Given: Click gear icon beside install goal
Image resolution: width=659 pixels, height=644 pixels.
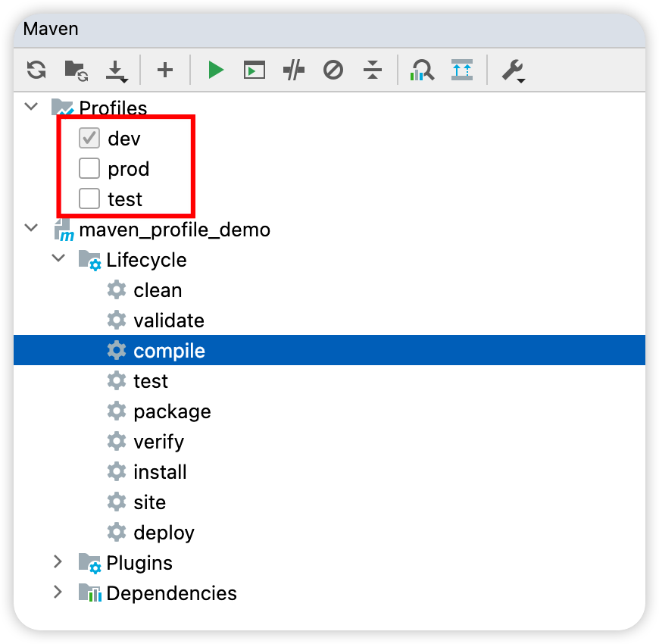Looking at the screenshot, I should 117,472.
